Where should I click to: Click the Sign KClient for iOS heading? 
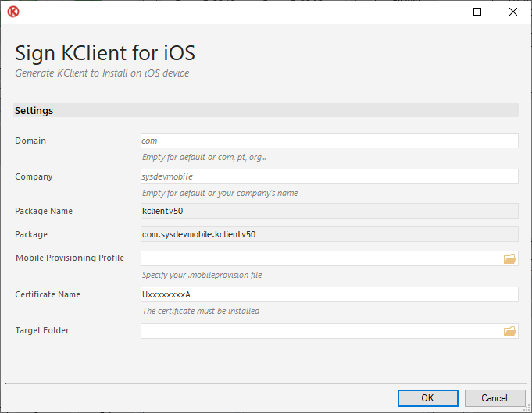105,53
